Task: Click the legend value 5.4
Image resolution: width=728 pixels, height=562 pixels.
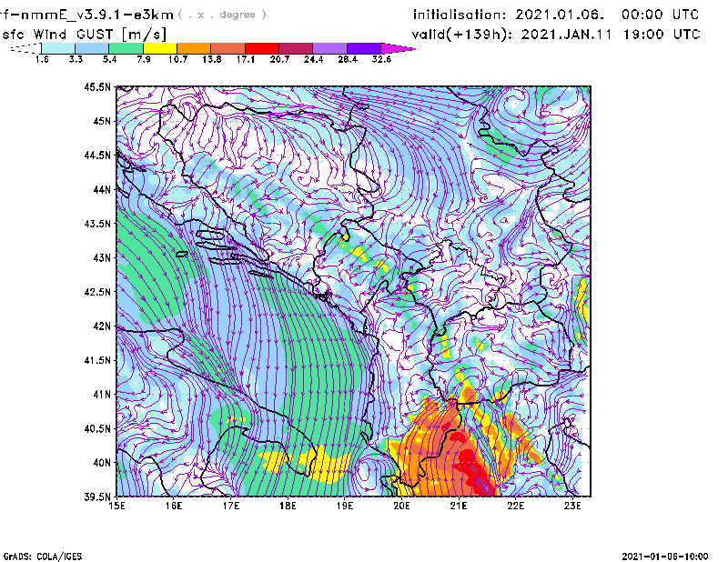Action: tap(109, 59)
